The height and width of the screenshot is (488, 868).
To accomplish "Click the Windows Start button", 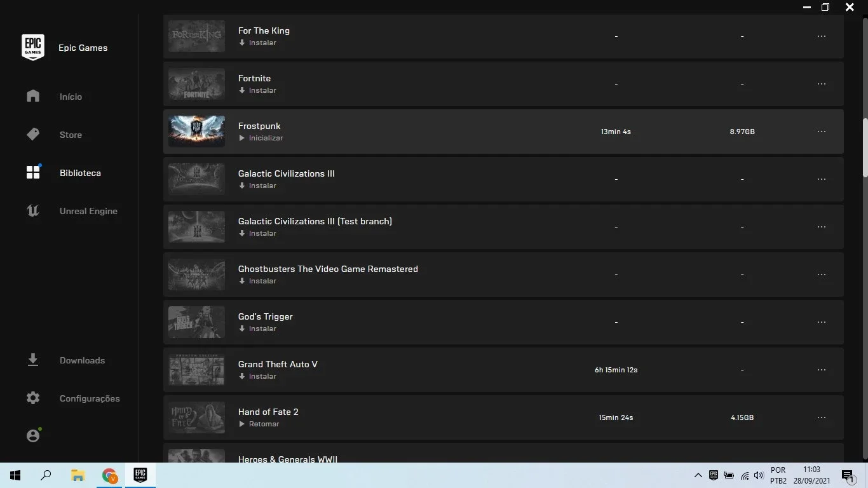I will (15, 475).
